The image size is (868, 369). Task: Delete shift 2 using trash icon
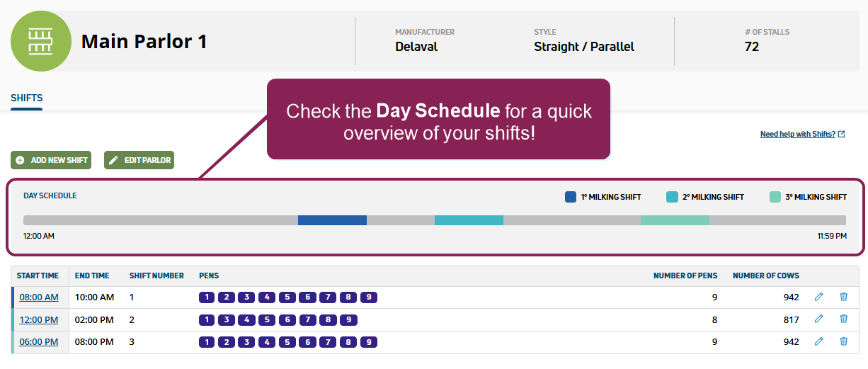[843, 319]
